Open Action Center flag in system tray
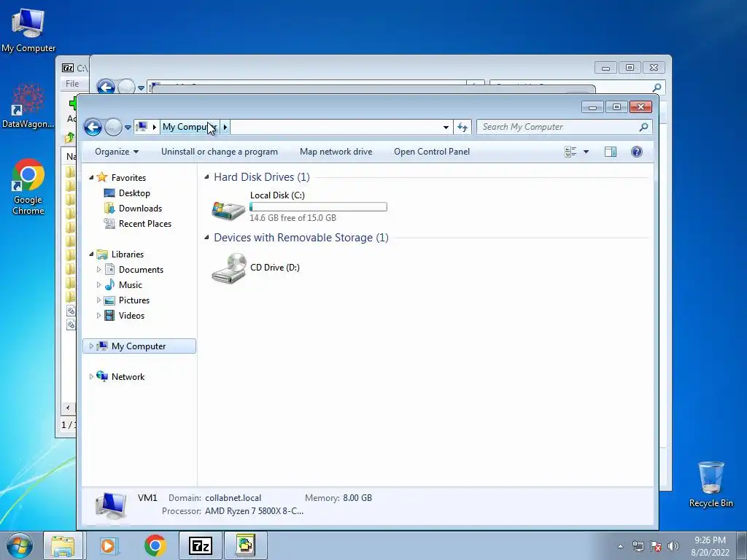747x560 pixels. [x=656, y=546]
